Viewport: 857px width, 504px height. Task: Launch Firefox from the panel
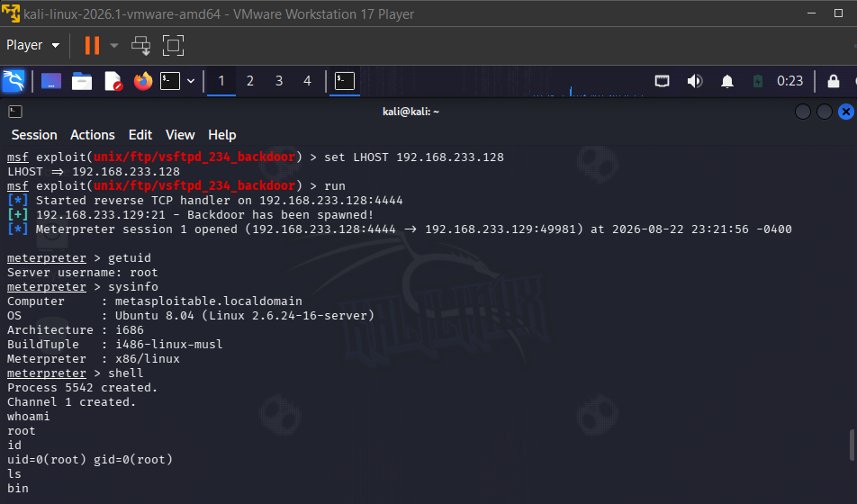pos(143,81)
